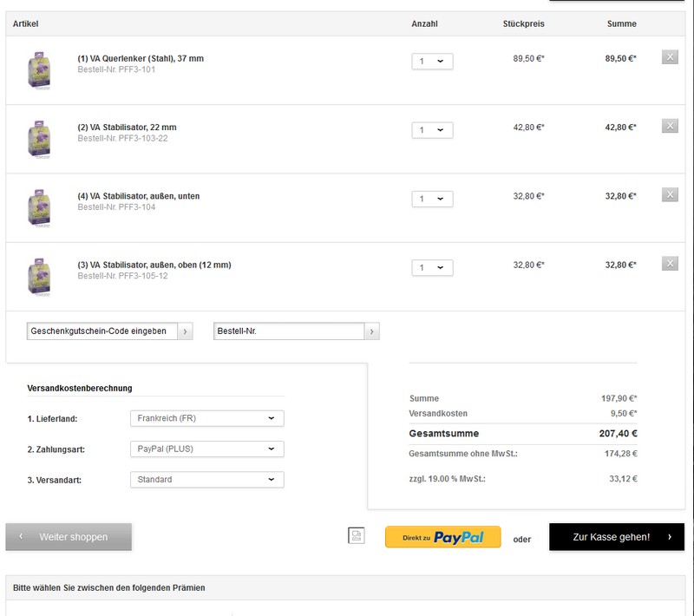Click the Stückpreis column header
Screen dimensions: 694x616
524,24
